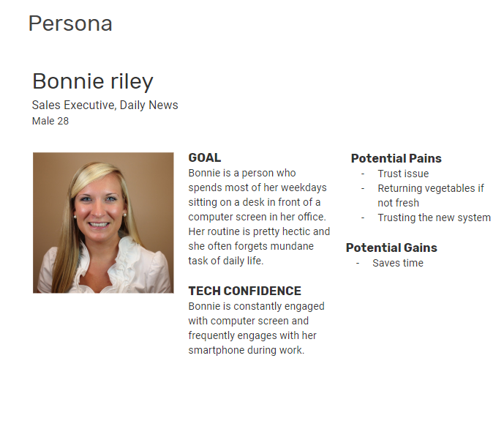The image size is (504, 424).
Task: Click the Trust issue bullet item
Action: (x=403, y=174)
